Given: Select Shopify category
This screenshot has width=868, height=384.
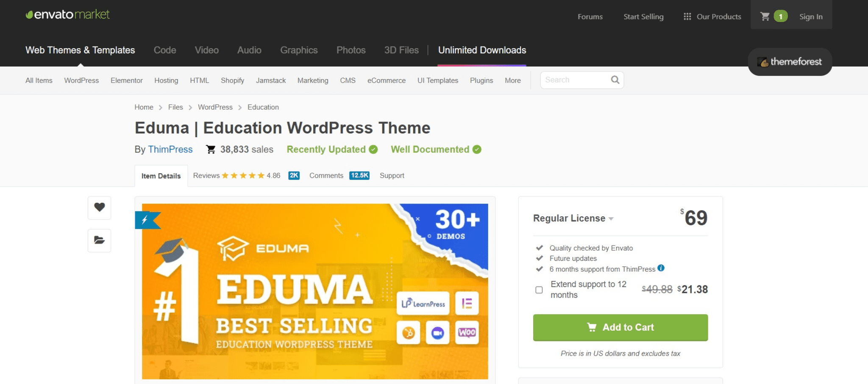Looking at the screenshot, I should (232, 80).
